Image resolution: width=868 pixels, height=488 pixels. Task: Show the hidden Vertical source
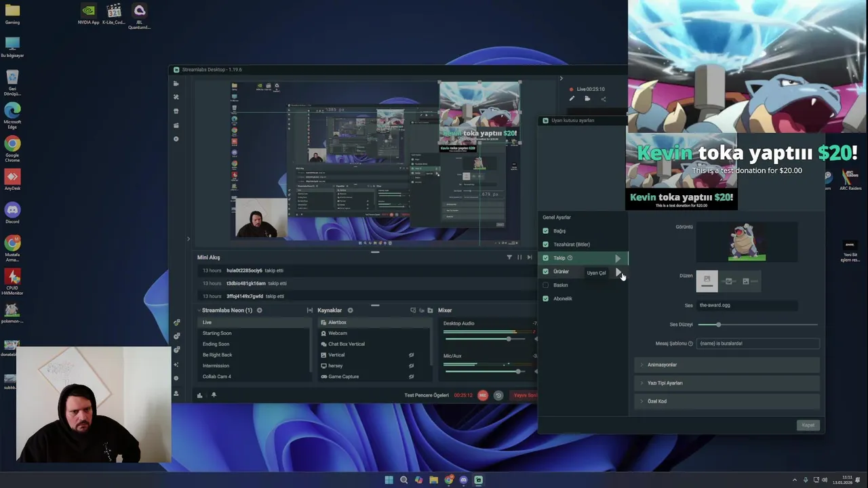tap(411, 355)
